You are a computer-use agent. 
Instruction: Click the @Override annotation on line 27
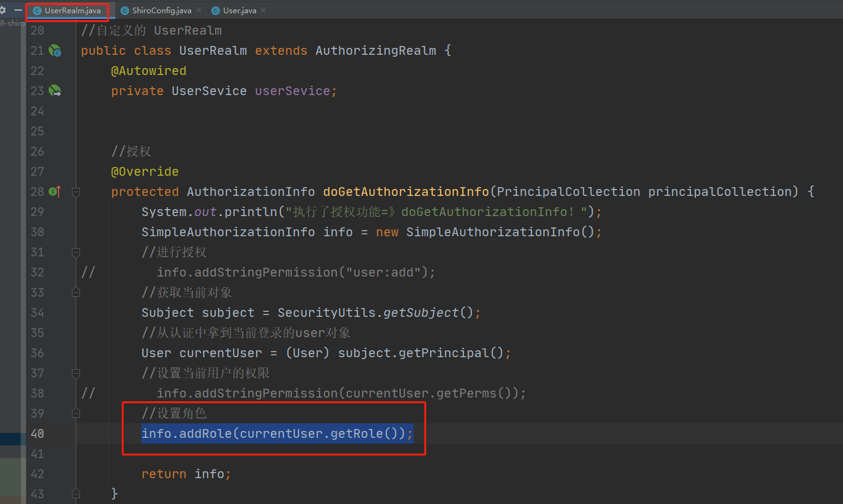[145, 171]
